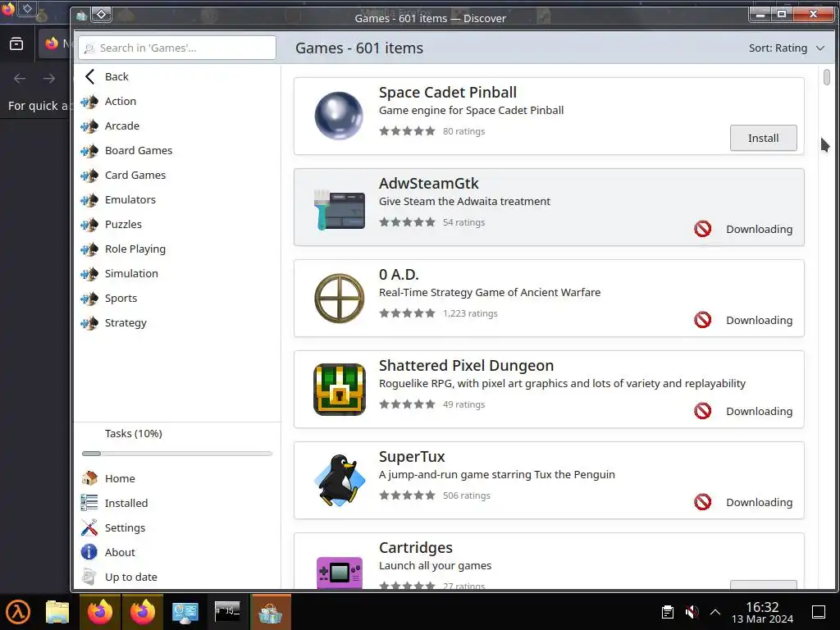Toggle the Discover window pin diamond button
This screenshot has height=630, width=840.
[101, 15]
